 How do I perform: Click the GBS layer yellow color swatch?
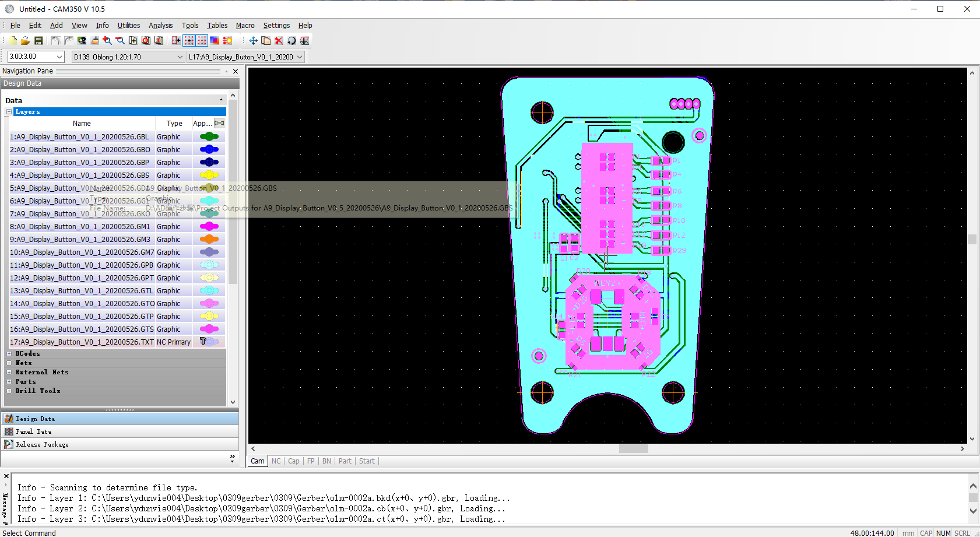point(209,175)
